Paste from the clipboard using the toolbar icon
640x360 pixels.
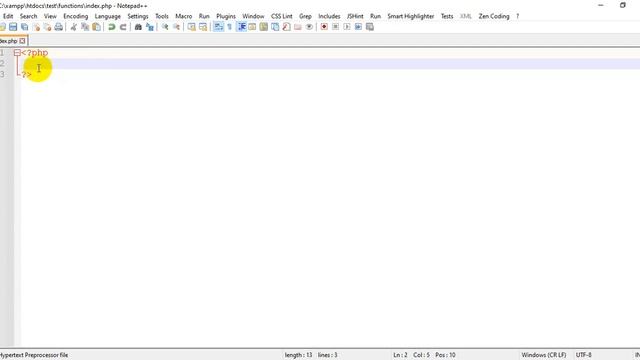tap(96, 27)
